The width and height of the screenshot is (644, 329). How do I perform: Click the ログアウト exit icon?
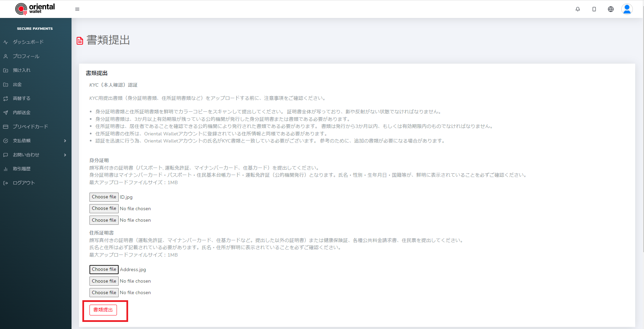[5, 183]
